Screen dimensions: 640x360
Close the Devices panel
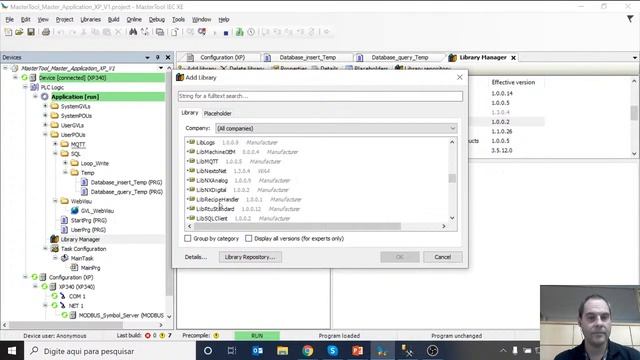coord(168,58)
